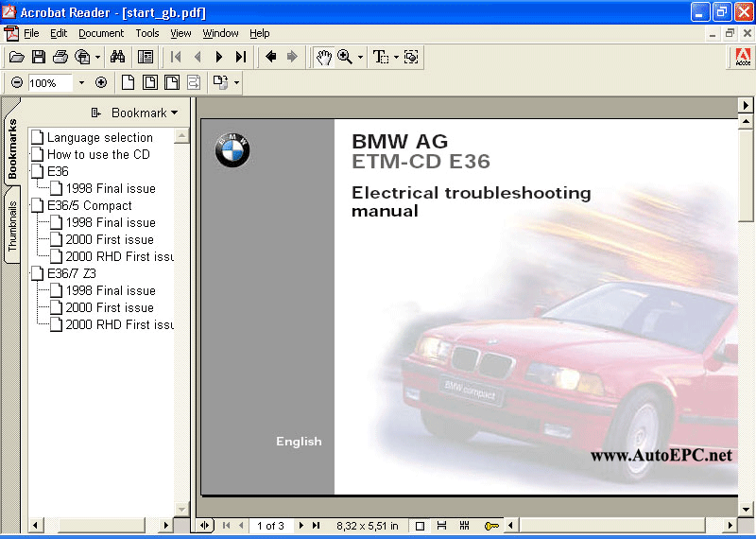Image resolution: width=756 pixels, height=539 pixels.
Task: Click Go to Next View arrow
Action: (292, 57)
